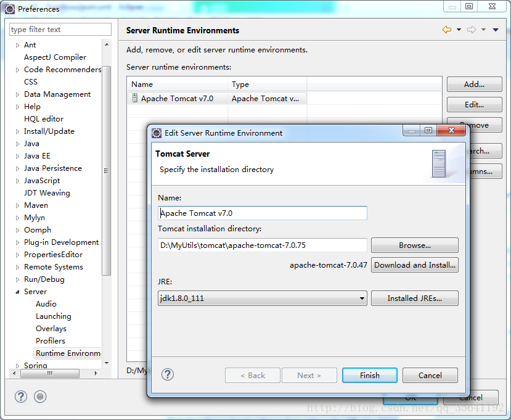Click the help icon in Preferences window
Image resolution: width=511 pixels, height=420 pixels.
point(21,397)
